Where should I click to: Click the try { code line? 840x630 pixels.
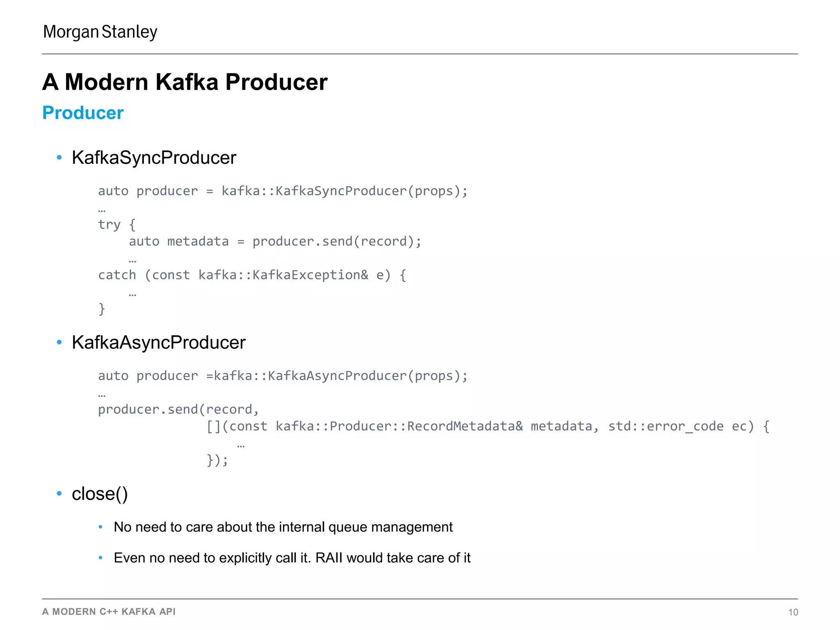click(x=116, y=225)
